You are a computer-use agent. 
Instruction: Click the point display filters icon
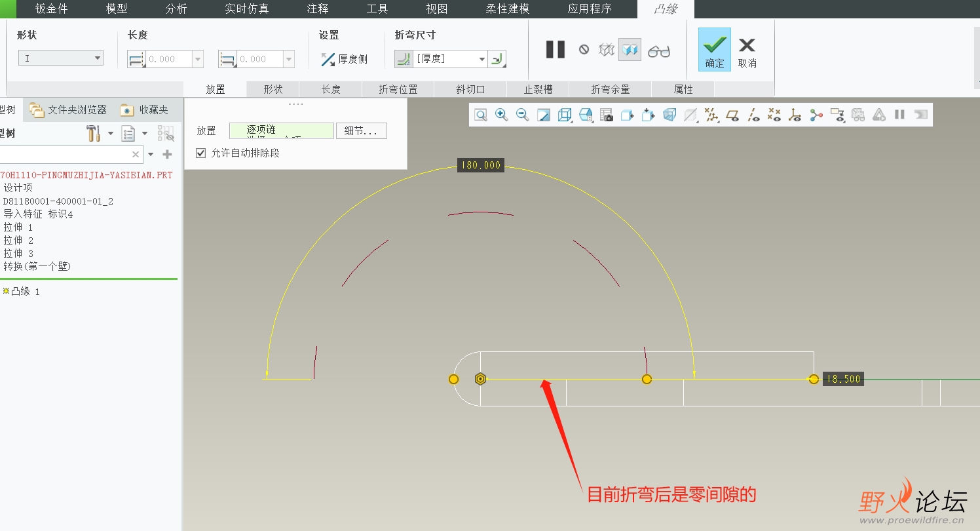coord(711,115)
